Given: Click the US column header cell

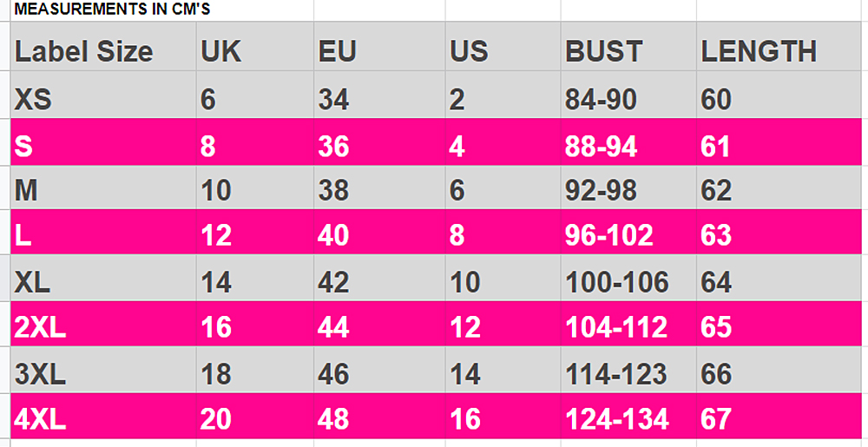Looking at the screenshot, I should click(x=470, y=52).
